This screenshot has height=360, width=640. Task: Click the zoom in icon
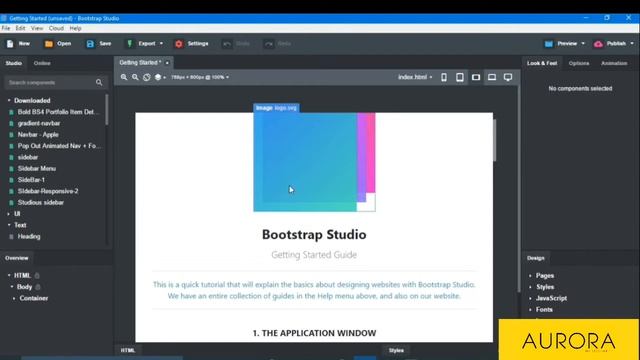pyautogui.click(x=124, y=77)
